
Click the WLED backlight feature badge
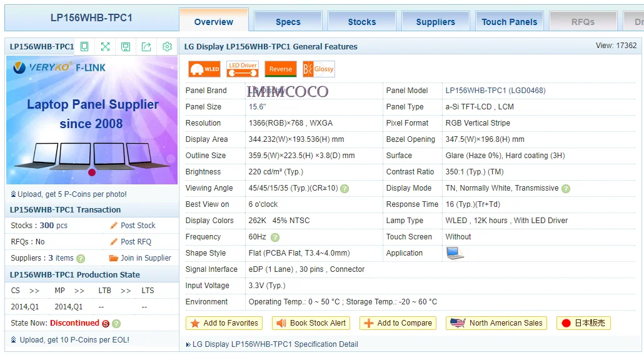204,69
